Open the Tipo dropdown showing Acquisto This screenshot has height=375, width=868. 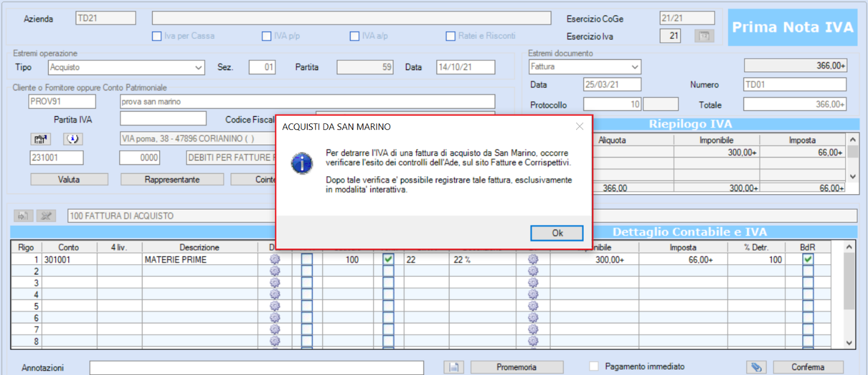pyautogui.click(x=126, y=68)
